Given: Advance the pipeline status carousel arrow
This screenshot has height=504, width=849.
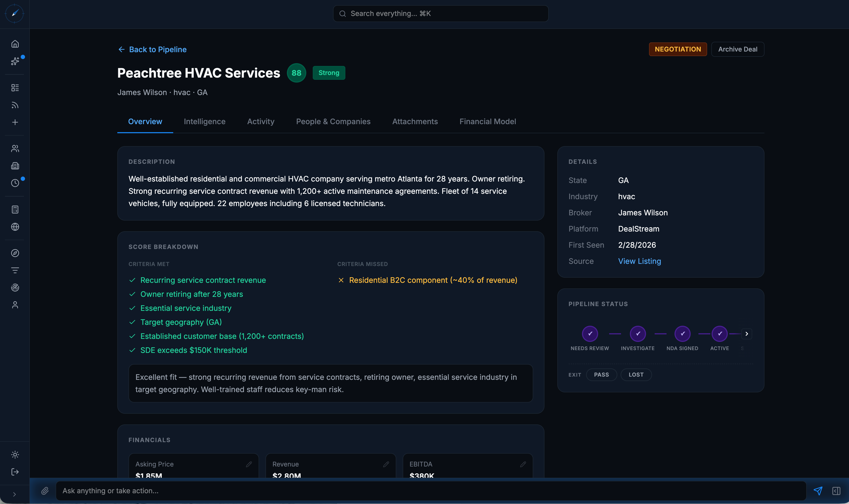Looking at the screenshot, I should click(746, 334).
